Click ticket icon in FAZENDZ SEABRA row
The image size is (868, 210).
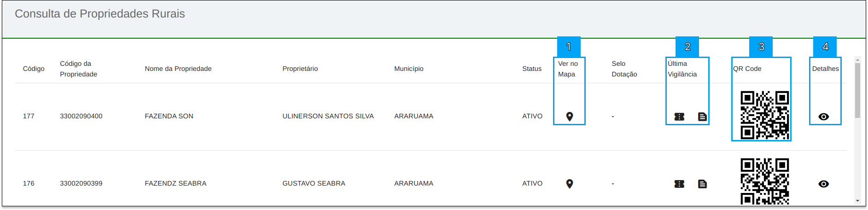tap(679, 184)
